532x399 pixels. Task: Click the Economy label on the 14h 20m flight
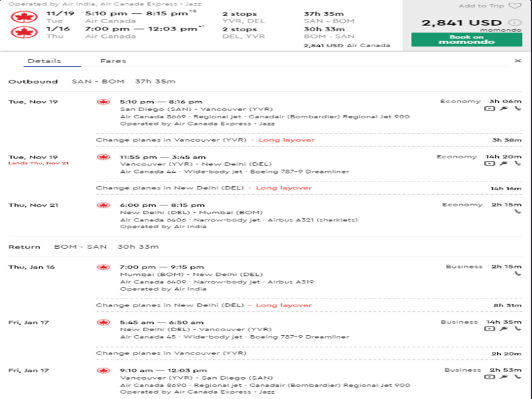point(457,157)
